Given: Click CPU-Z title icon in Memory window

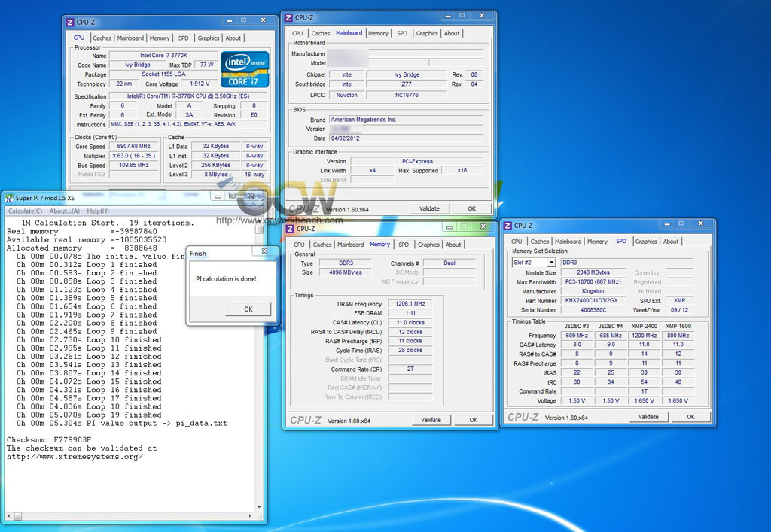Looking at the screenshot, I should click(x=290, y=229).
